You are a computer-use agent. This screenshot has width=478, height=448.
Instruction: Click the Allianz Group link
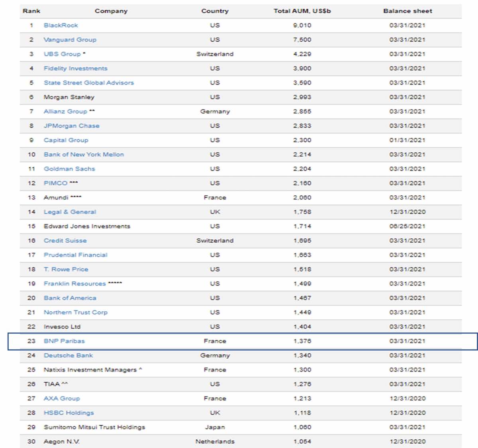click(65, 111)
